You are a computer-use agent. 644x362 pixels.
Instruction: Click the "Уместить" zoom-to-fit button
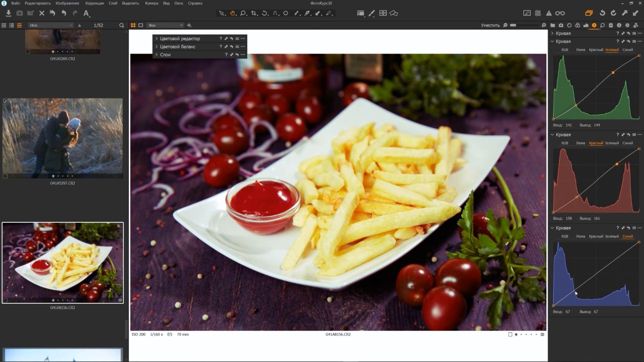point(490,25)
